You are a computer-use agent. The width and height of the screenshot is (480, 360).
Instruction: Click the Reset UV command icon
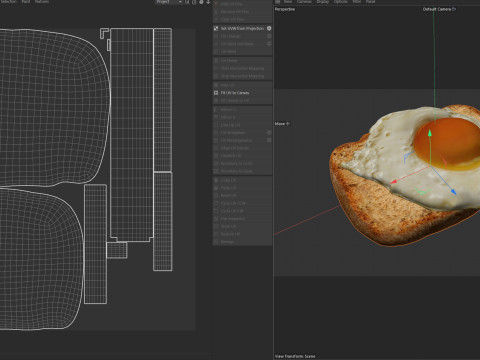216,195
